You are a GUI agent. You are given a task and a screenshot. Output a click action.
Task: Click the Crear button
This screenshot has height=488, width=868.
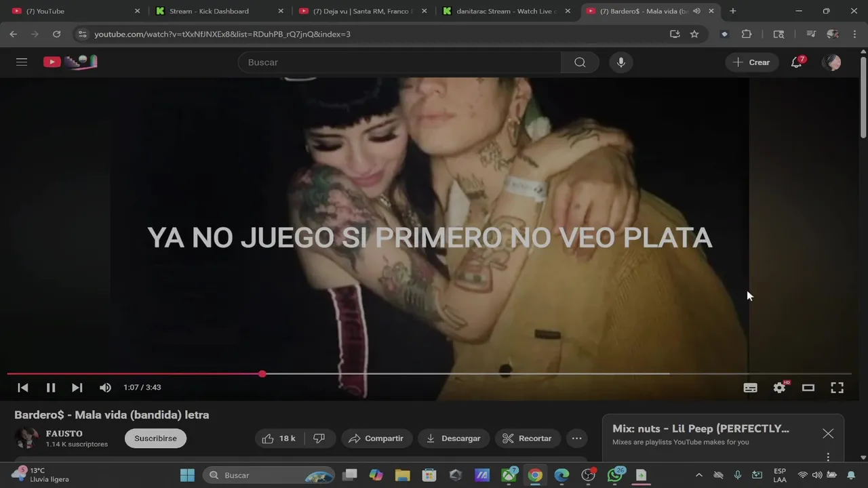(752, 62)
